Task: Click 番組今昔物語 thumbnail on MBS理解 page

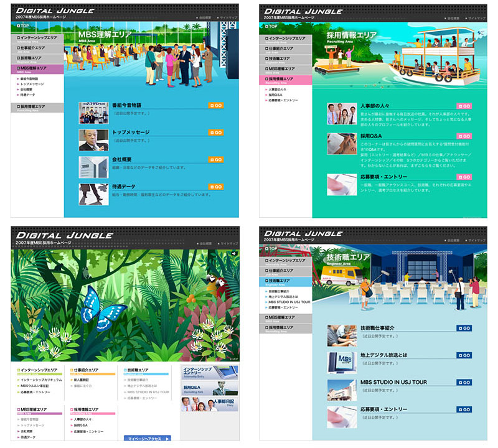Action: (x=94, y=113)
